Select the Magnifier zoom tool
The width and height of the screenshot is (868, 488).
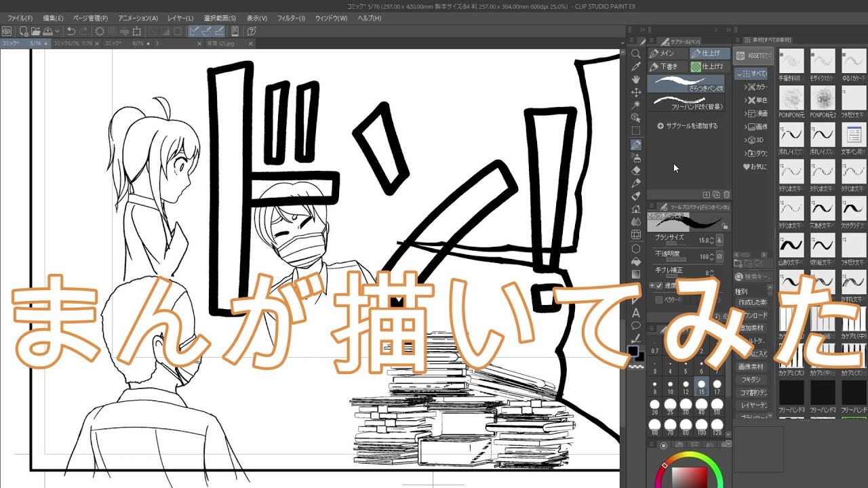(636, 54)
